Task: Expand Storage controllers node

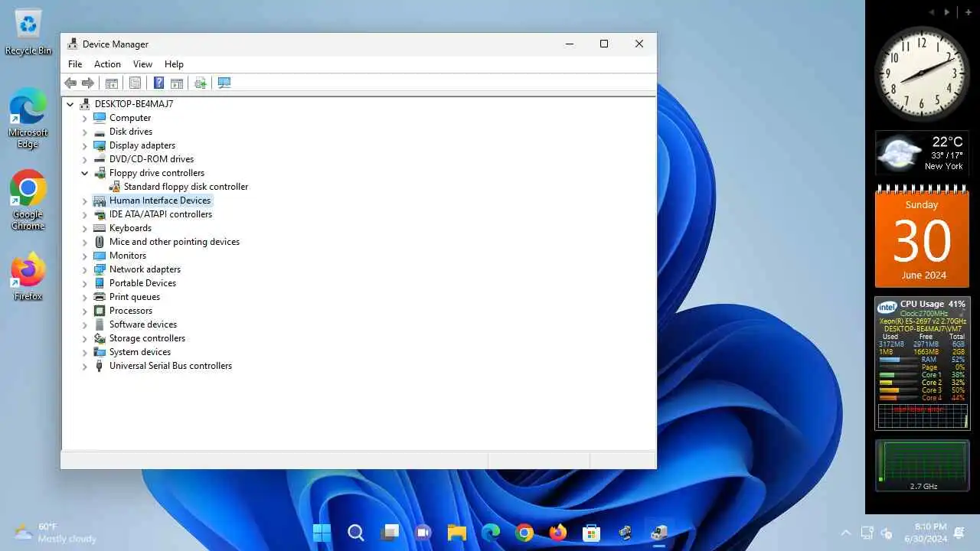Action: [85, 338]
